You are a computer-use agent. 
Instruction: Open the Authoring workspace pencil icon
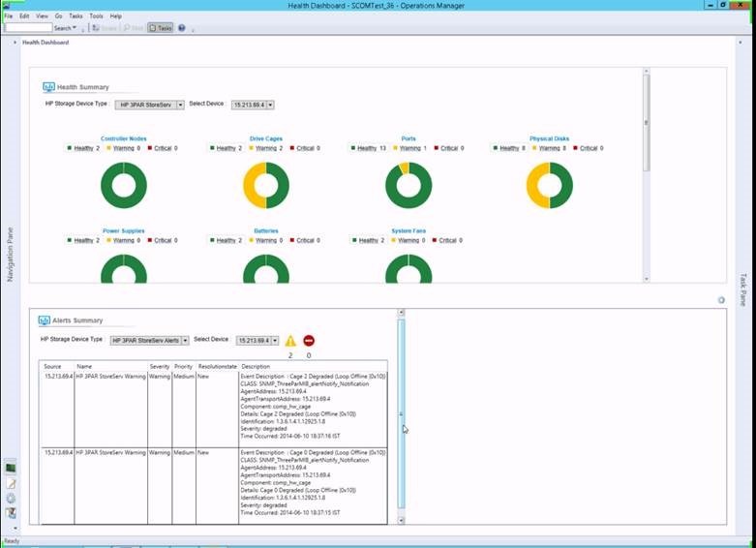[x=11, y=483]
